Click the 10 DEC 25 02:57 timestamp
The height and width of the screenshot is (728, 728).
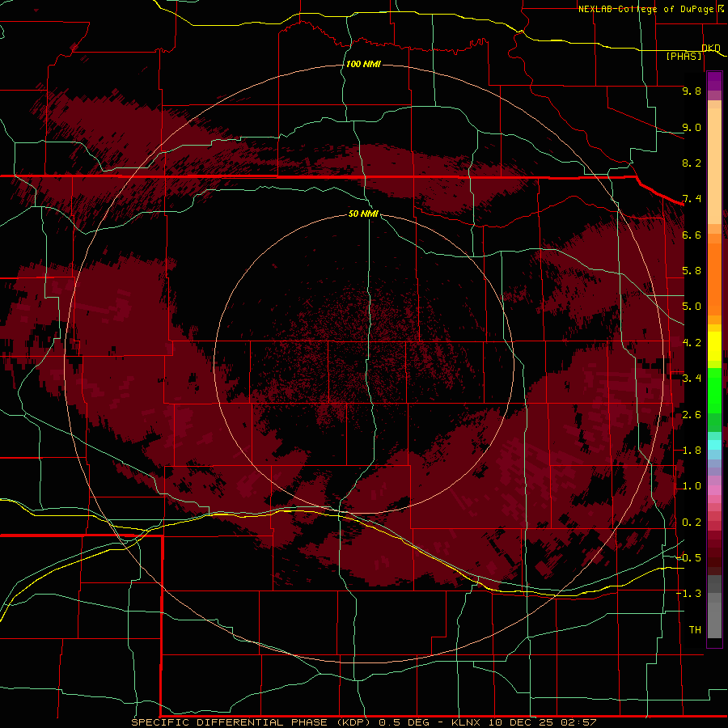coord(542,722)
